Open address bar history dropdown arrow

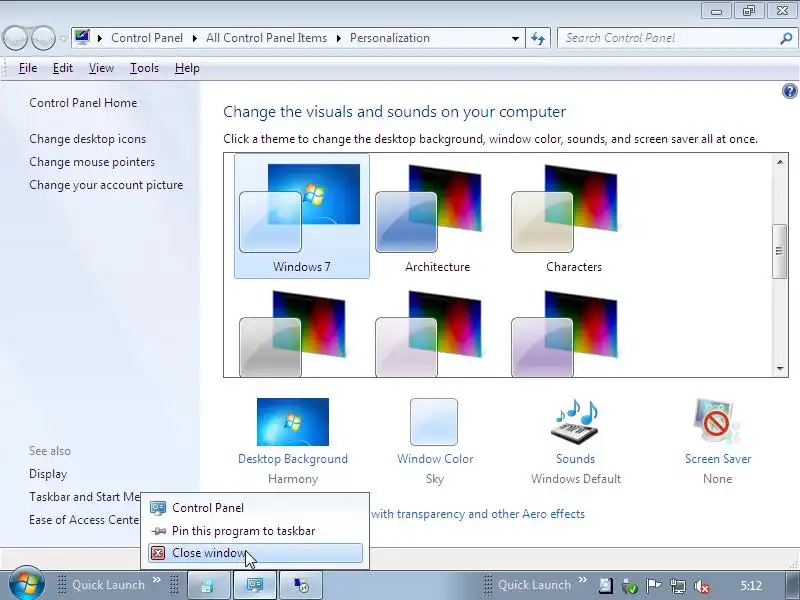pyautogui.click(x=515, y=38)
